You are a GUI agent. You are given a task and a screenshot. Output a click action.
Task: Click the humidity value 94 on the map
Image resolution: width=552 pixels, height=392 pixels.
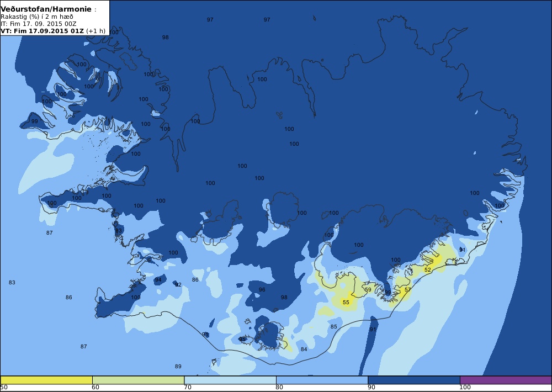158,280
